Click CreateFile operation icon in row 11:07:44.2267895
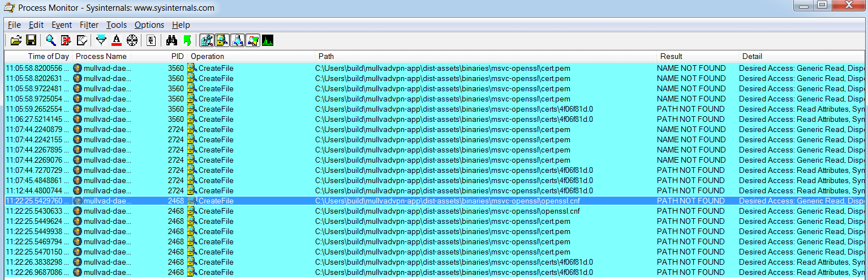 192,150
